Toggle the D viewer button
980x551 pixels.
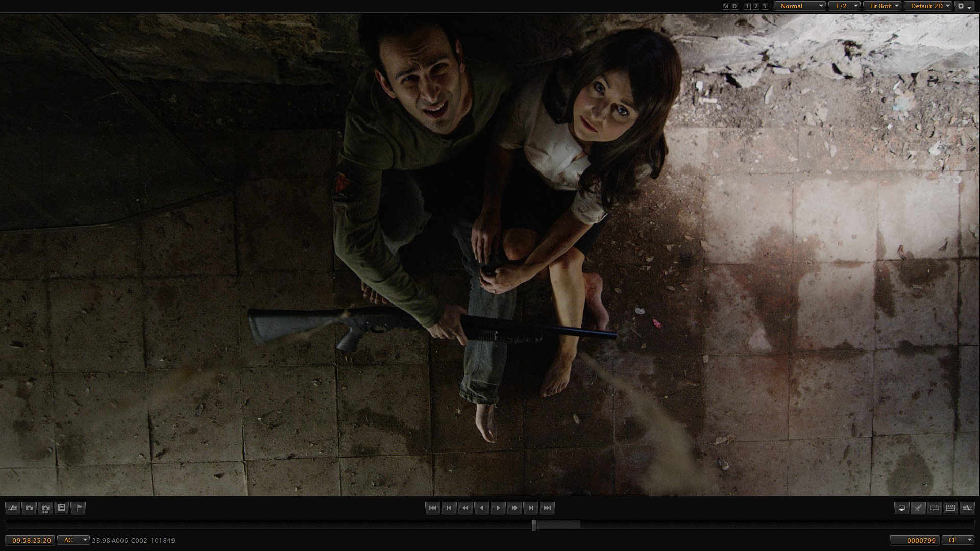[x=734, y=6]
